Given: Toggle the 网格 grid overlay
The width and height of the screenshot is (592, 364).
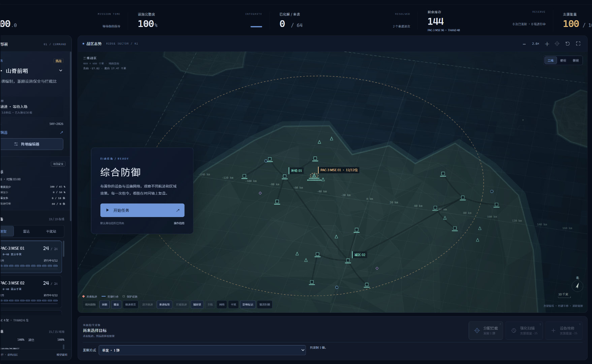Looking at the screenshot, I should pyautogui.click(x=104, y=305).
